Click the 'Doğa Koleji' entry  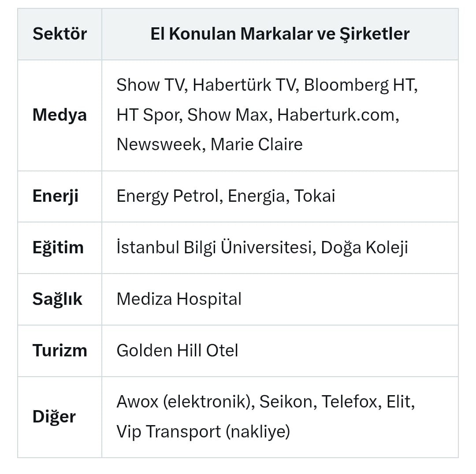point(364,248)
